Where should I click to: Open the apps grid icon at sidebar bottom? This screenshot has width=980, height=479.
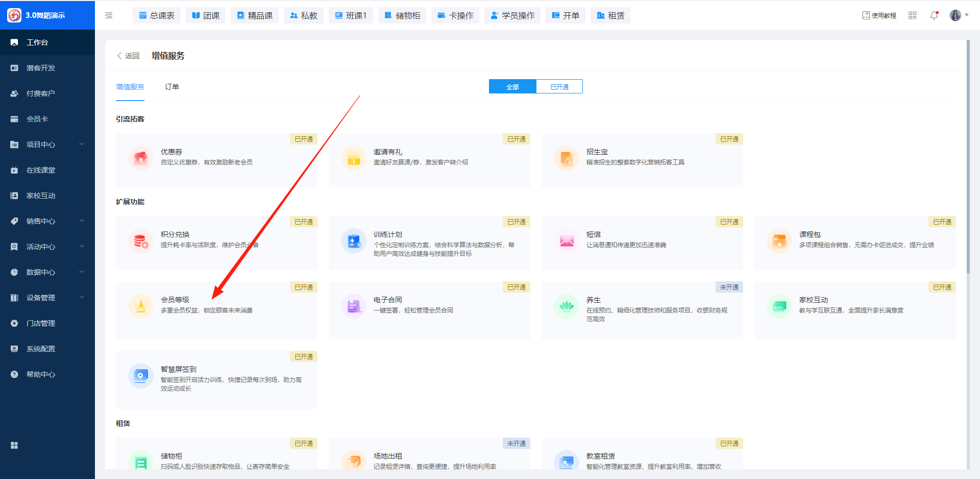click(x=14, y=445)
